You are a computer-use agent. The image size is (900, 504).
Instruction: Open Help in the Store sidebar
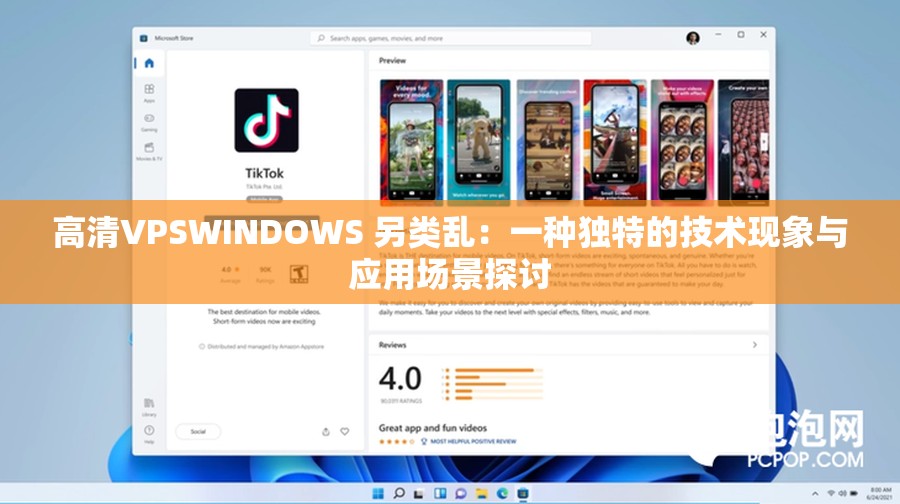(149, 434)
